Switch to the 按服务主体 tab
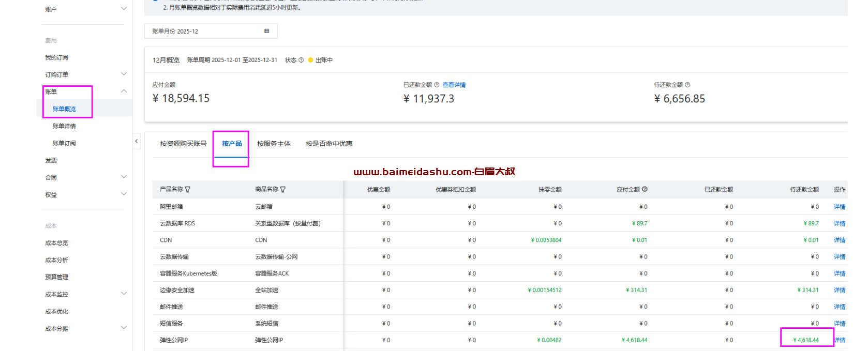Image resolution: width=868 pixels, height=351 pixels. pyautogui.click(x=274, y=144)
